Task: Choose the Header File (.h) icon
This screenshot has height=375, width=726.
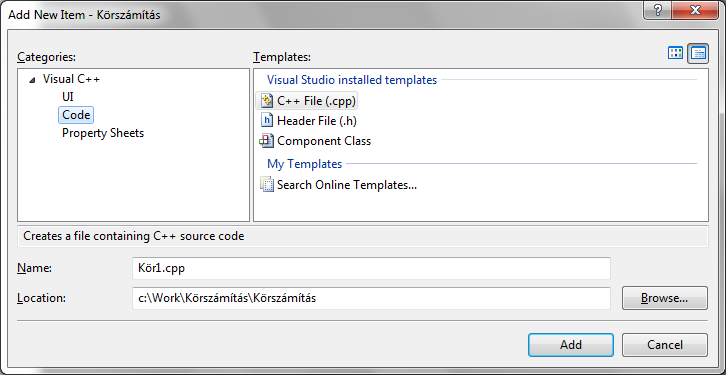Action: (x=267, y=121)
